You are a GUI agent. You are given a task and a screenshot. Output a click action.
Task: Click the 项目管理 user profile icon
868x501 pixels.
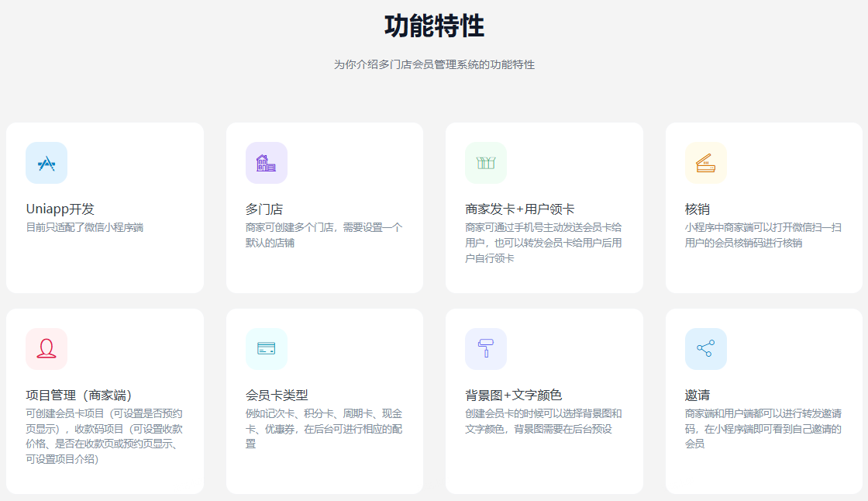click(x=46, y=349)
